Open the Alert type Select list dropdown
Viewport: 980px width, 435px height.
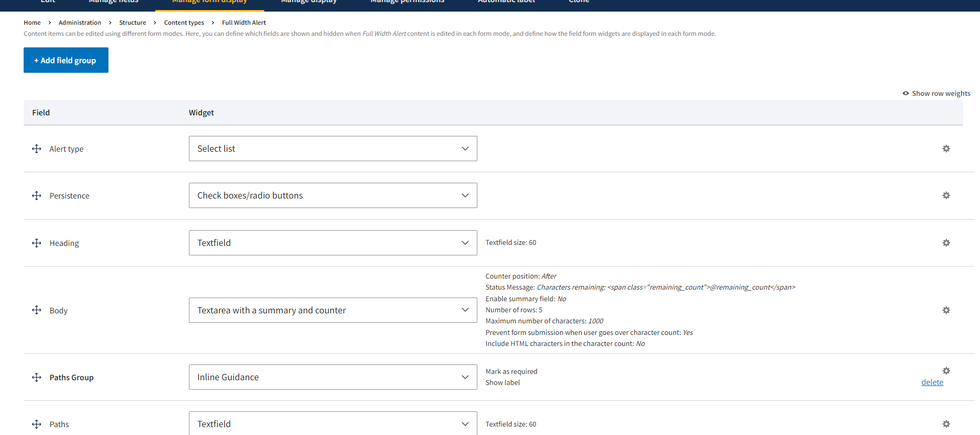(x=333, y=149)
